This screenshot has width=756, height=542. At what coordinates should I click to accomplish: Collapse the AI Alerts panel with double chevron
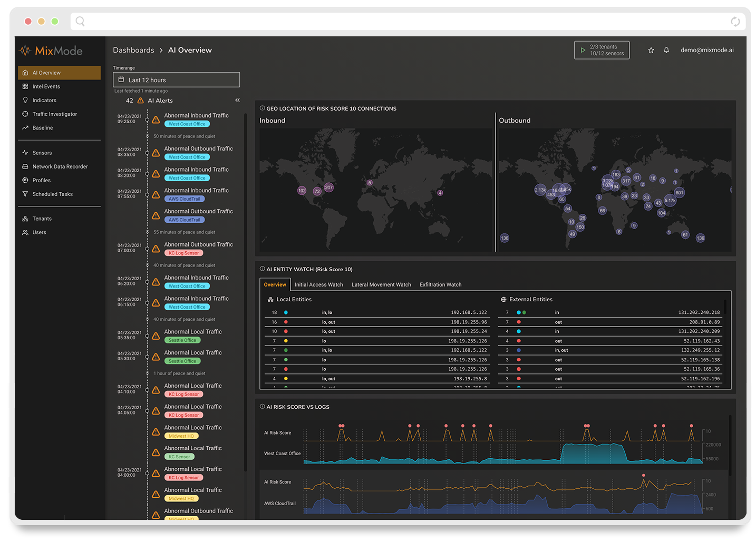click(x=237, y=100)
